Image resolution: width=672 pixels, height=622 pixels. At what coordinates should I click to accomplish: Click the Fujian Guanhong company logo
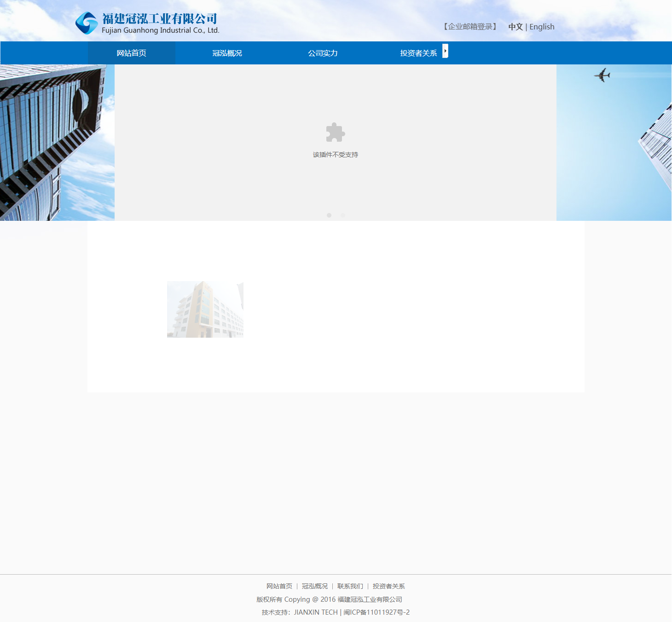pos(147,23)
